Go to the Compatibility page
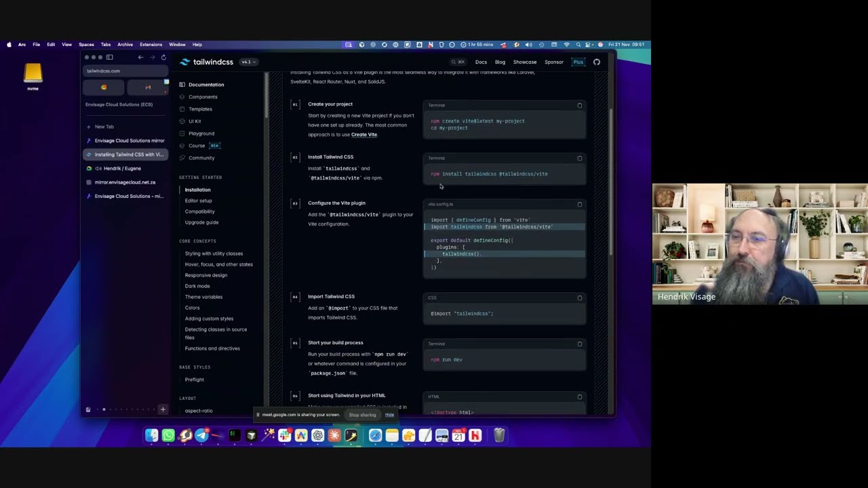Viewport: 868px width, 488px height. (200, 211)
